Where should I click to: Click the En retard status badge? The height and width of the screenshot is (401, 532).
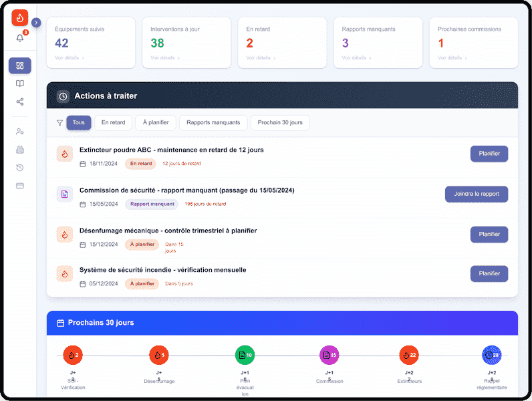pos(141,164)
